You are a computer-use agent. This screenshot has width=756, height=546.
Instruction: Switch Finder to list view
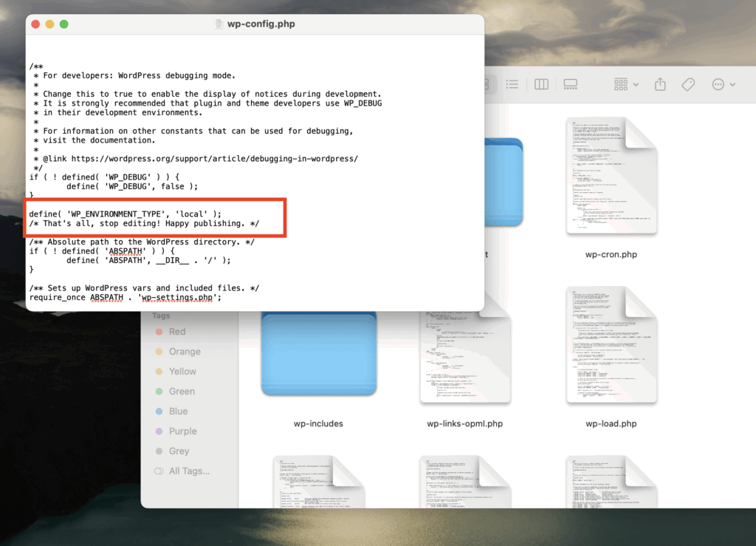tap(512, 84)
